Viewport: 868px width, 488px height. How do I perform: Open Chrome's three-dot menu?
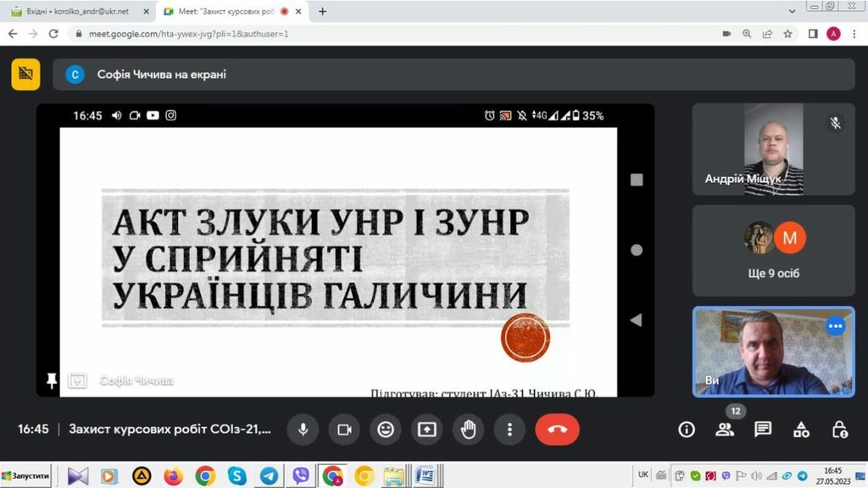[854, 34]
